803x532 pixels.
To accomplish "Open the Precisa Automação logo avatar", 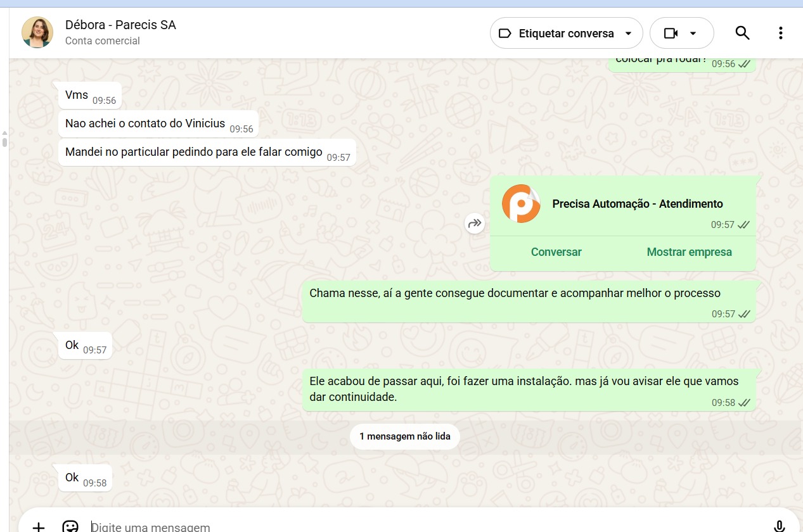I will [x=521, y=204].
